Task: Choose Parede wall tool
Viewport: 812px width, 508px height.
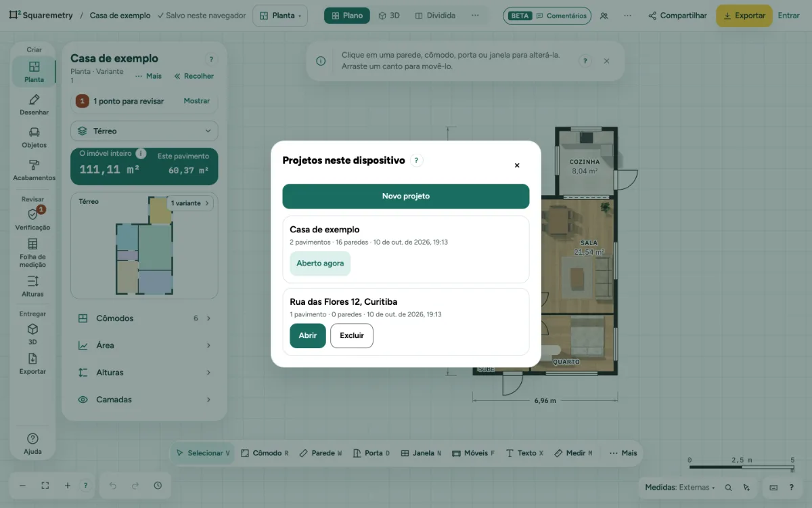Action: click(x=321, y=453)
